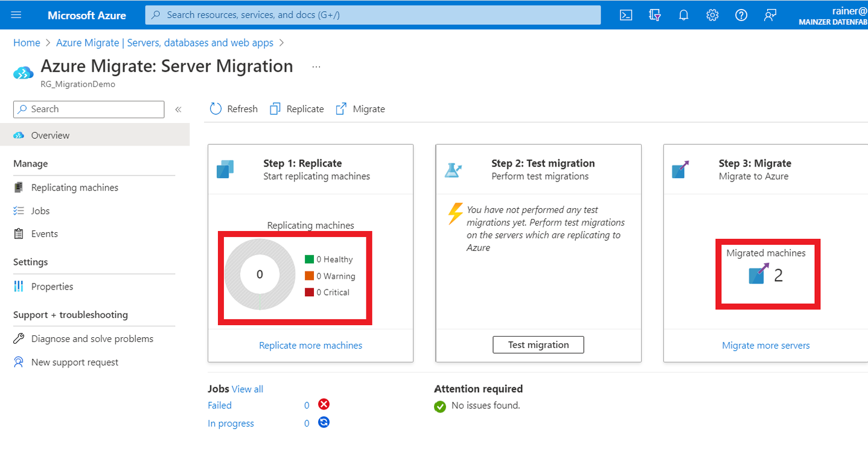This screenshot has width=868, height=450.
Task: Click the In progress jobs count 0
Action: coord(307,423)
